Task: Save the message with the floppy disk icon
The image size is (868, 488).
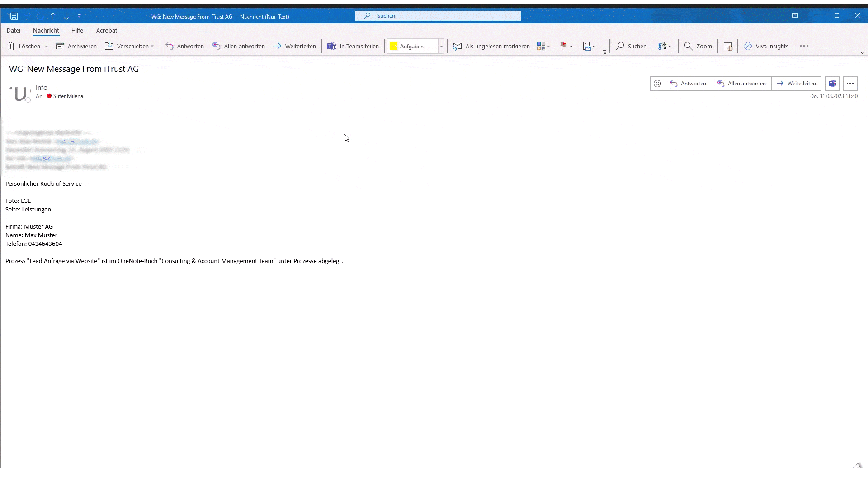Action: pos(14,16)
